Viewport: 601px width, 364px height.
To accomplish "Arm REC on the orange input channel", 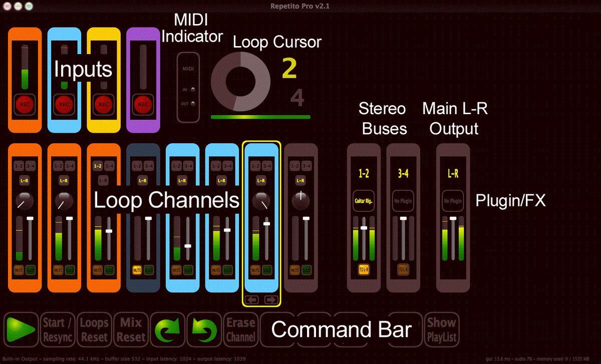I will (x=25, y=104).
